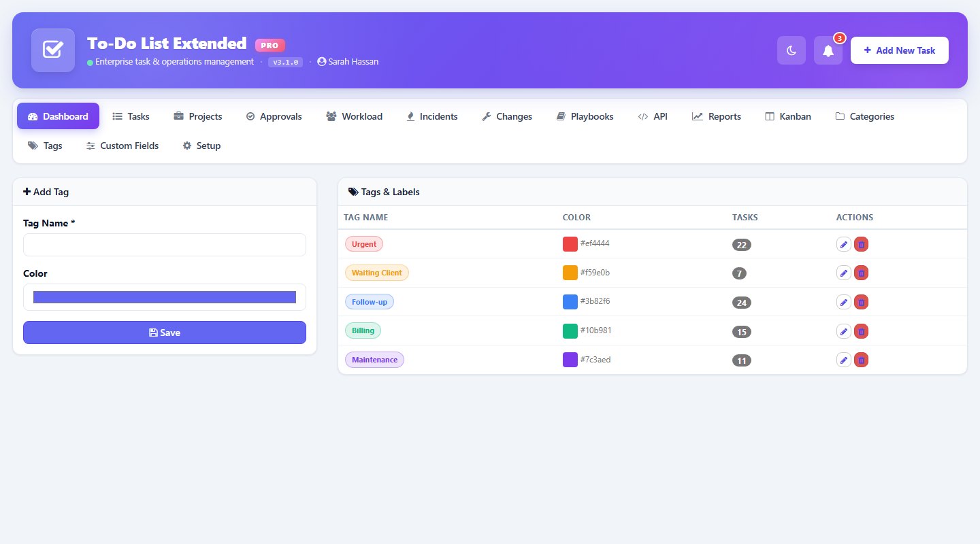This screenshot has height=544, width=980.
Task: Open the Playbooks tab
Action: tap(585, 116)
